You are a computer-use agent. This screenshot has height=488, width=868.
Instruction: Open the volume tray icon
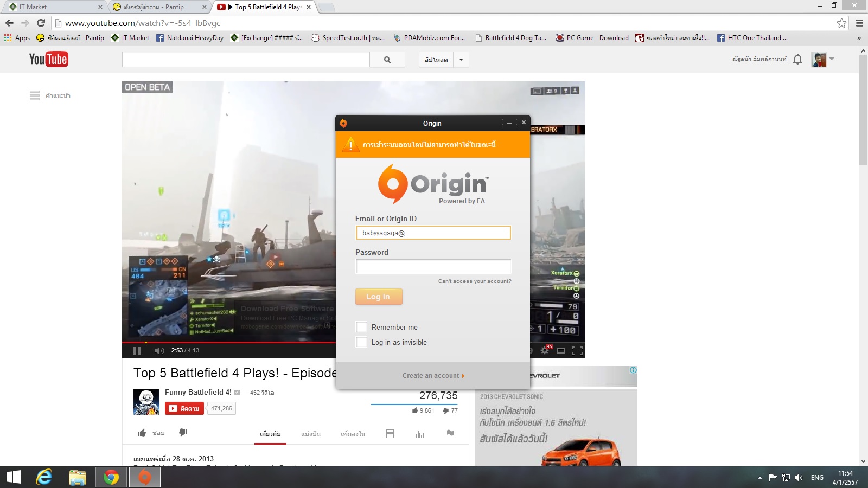coord(799,478)
